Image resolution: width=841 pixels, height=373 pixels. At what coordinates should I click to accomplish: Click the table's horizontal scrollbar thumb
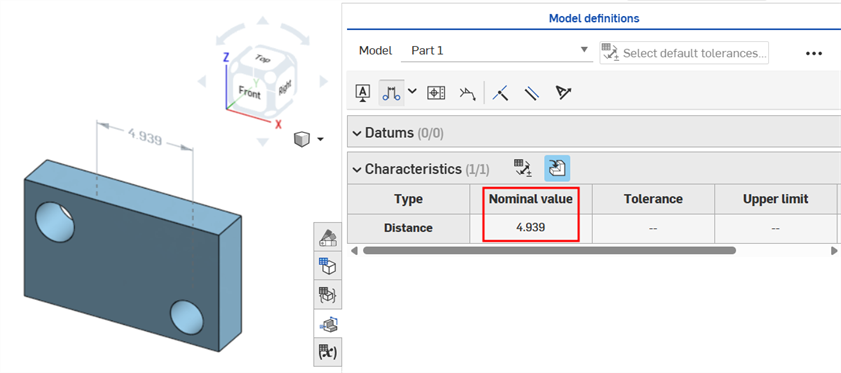pyautogui.click(x=549, y=250)
